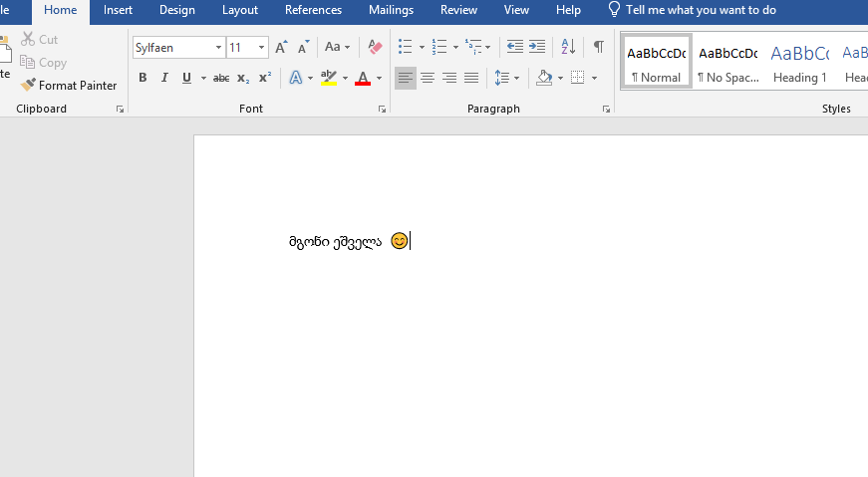Click the Clear All Formatting eraser icon
The height and width of the screenshot is (477, 868).
[375, 47]
